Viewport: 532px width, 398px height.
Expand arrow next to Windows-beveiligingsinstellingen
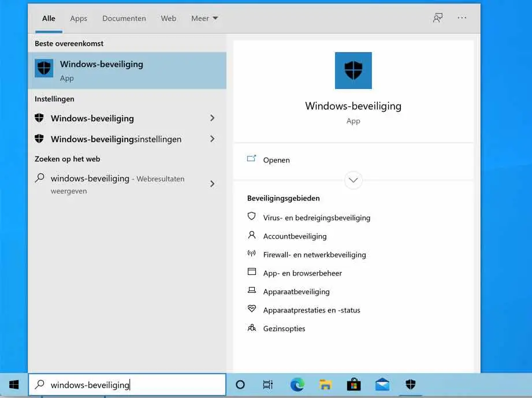coord(213,139)
